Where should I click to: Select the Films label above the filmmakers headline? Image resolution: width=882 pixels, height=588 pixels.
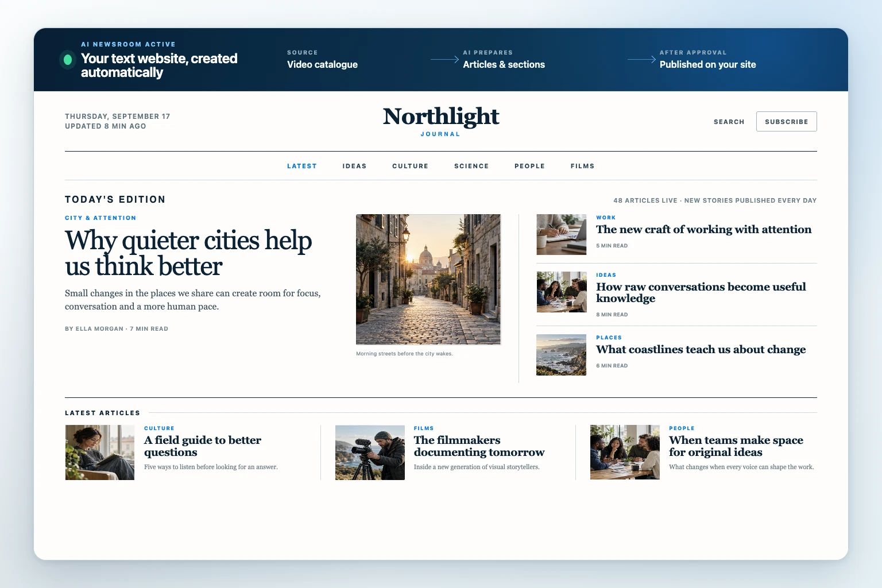click(x=424, y=428)
